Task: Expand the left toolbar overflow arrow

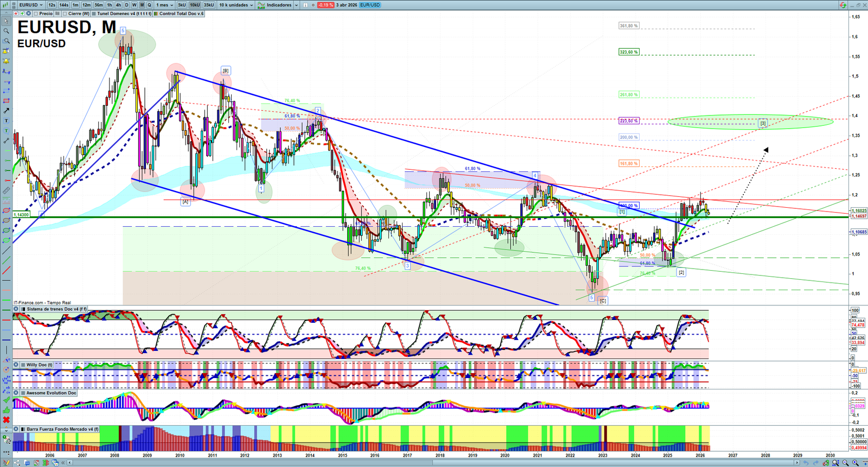Action: [6, 430]
